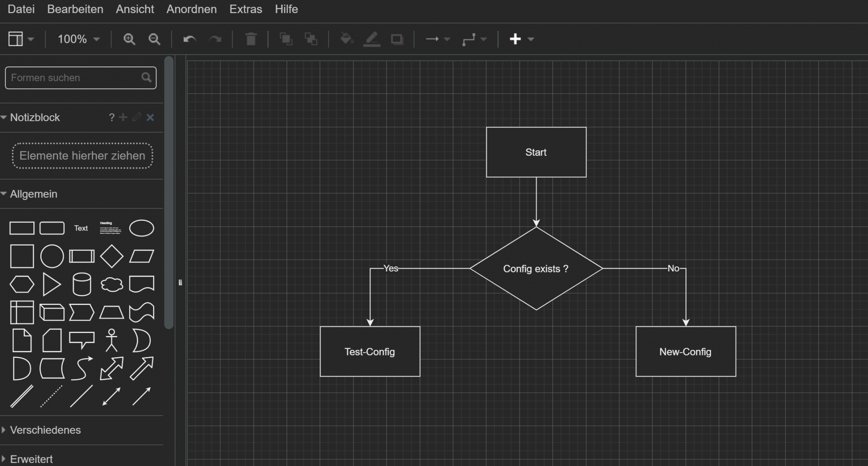
Task: Click the zoom in magnifier icon
Action: pos(129,39)
